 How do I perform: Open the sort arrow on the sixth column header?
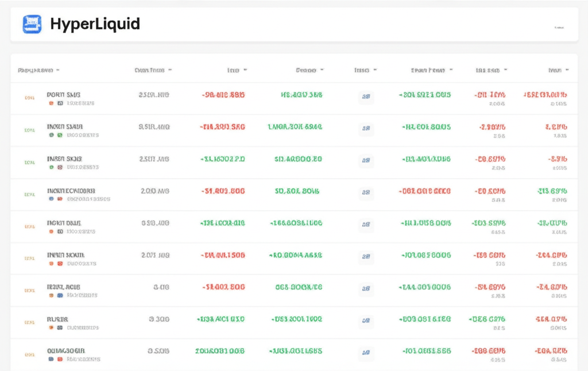pos(451,70)
